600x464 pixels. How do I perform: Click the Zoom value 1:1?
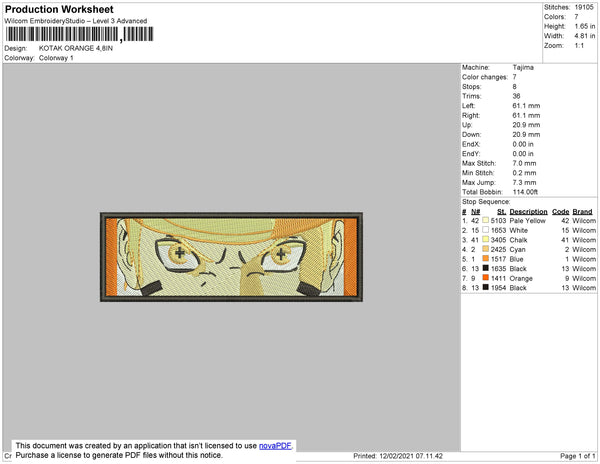pyautogui.click(x=579, y=46)
